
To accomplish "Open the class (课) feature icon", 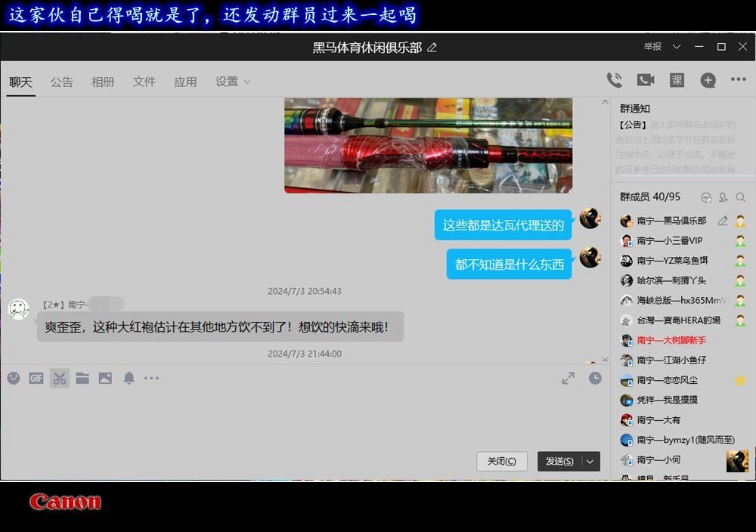I will click(677, 80).
